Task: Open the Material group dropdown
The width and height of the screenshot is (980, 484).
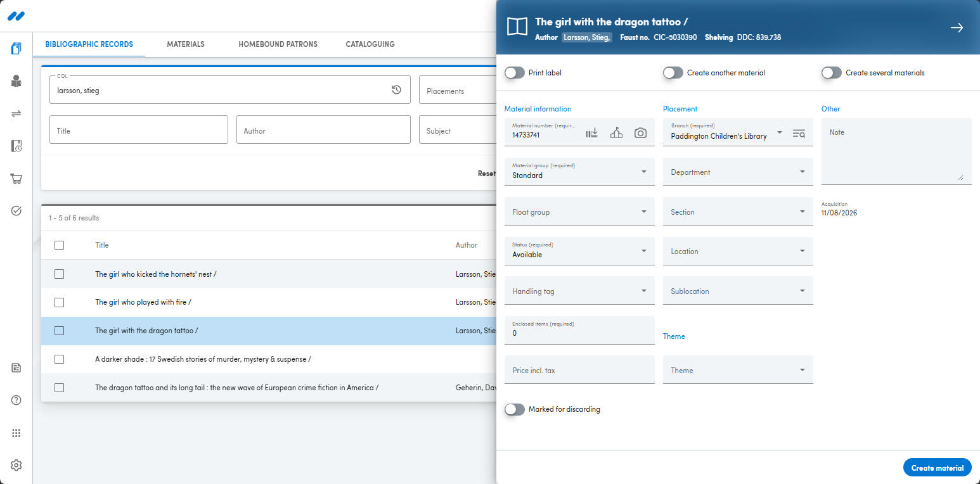Action: pos(579,172)
